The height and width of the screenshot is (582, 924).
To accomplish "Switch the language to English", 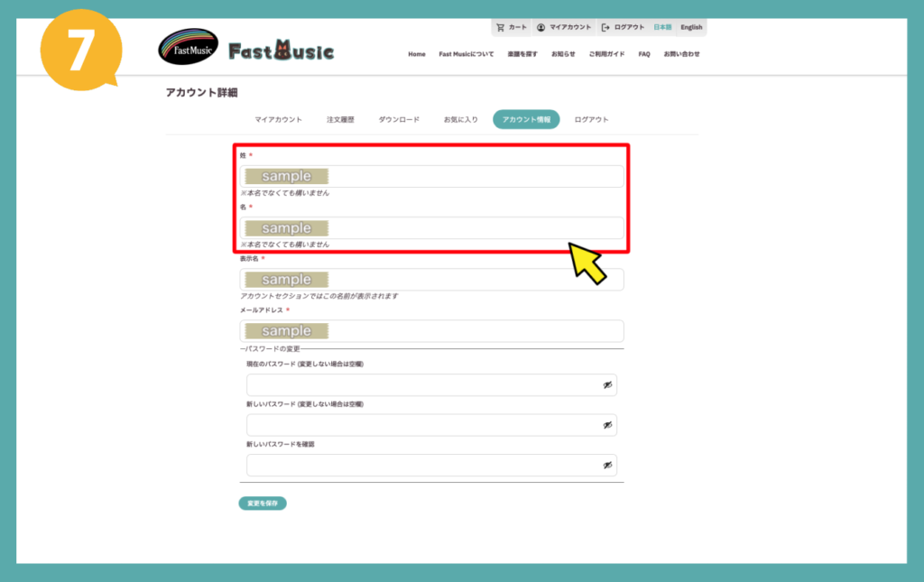I will pyautogui.click(x=691, y=28).
